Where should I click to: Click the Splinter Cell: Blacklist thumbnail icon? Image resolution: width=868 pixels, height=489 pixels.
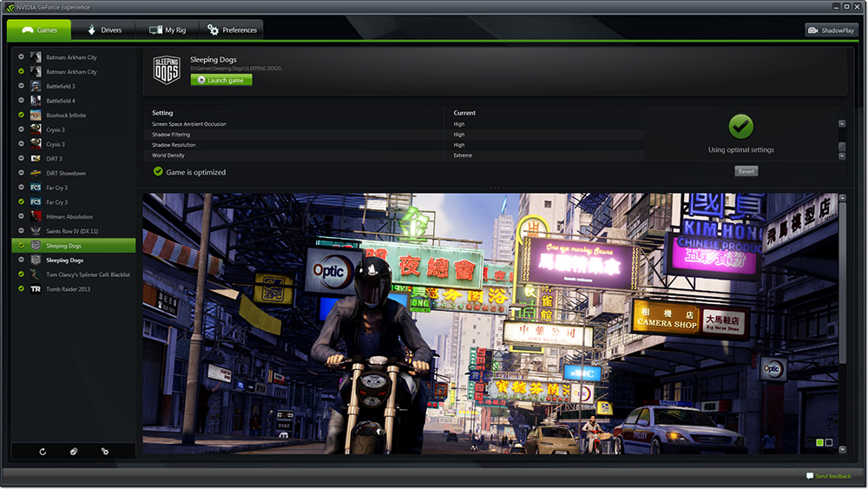[36, 274]
